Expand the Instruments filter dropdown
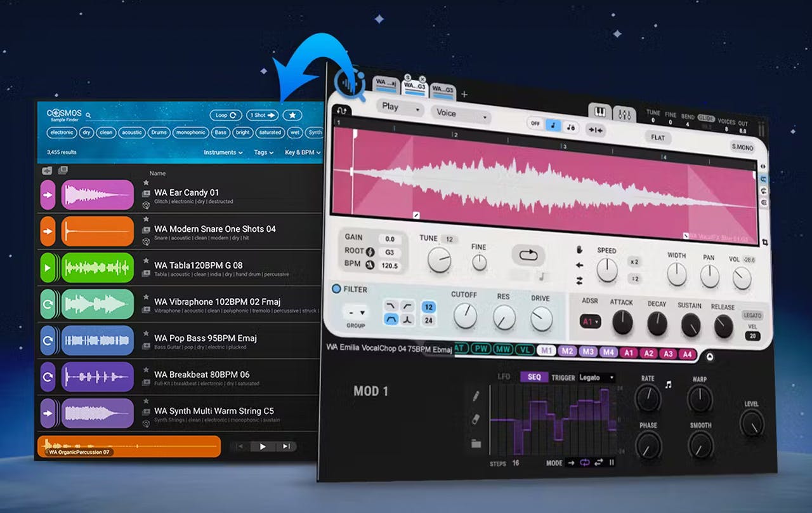The height and width of the screenshot is (513, 812). [x=223, y=152]
